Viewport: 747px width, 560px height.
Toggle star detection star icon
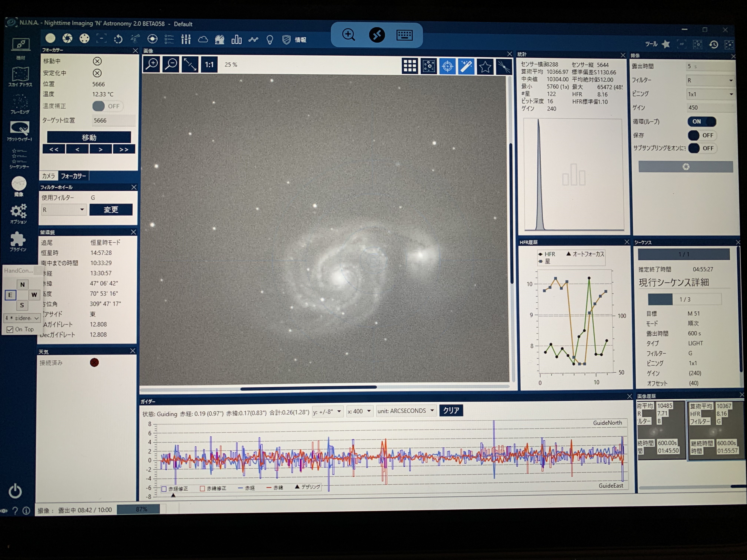[485, 66]
